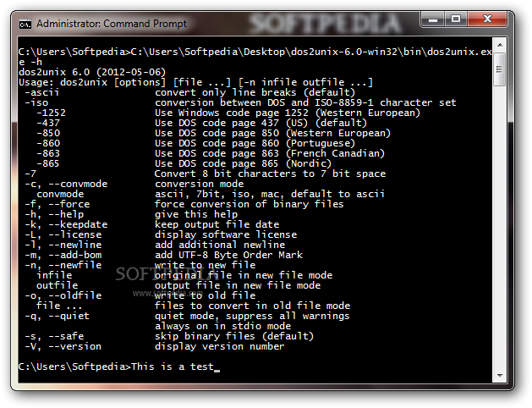The image size is (532, 408).
Task: Click 'always on in stdio mode' text
Action: click(222, 326)
